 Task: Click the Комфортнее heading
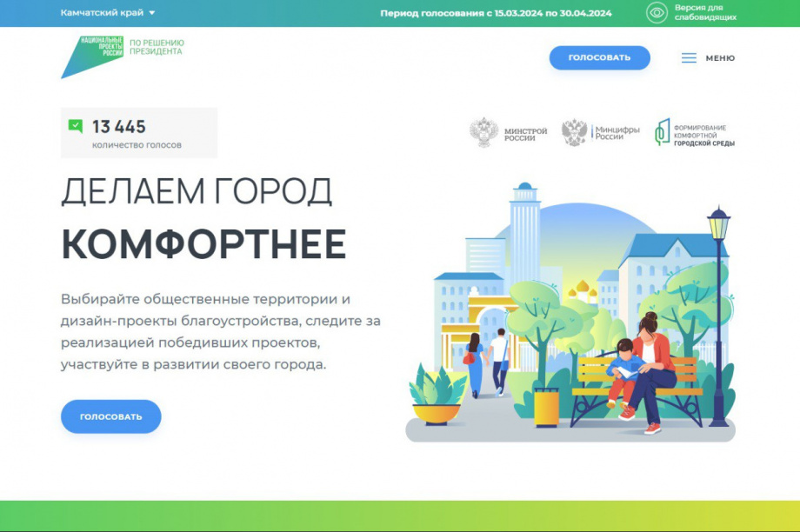(x=203, y=244)
